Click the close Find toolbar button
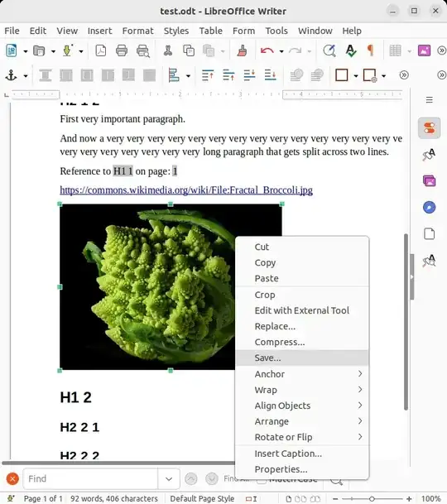 pos(12,479)
